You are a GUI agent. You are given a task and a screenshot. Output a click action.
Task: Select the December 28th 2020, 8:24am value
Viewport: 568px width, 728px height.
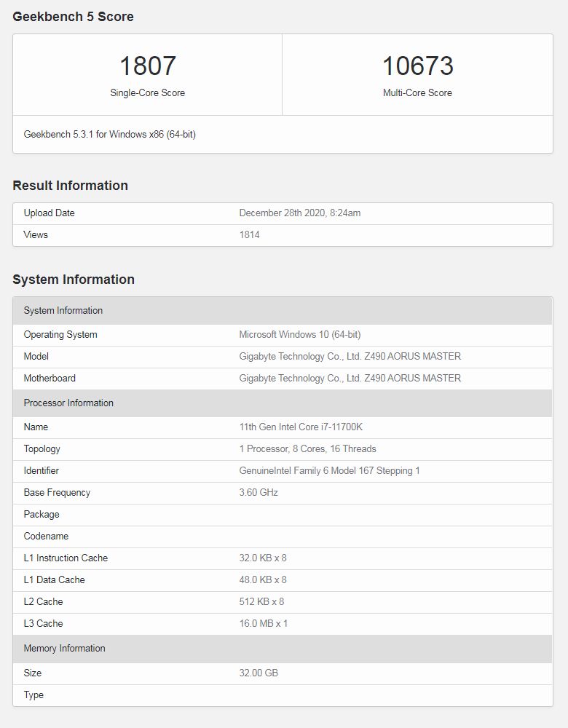point(300,213)
